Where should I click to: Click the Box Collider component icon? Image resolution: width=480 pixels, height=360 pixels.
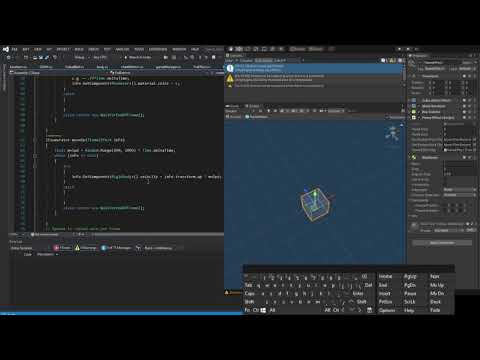pos(414,112)
